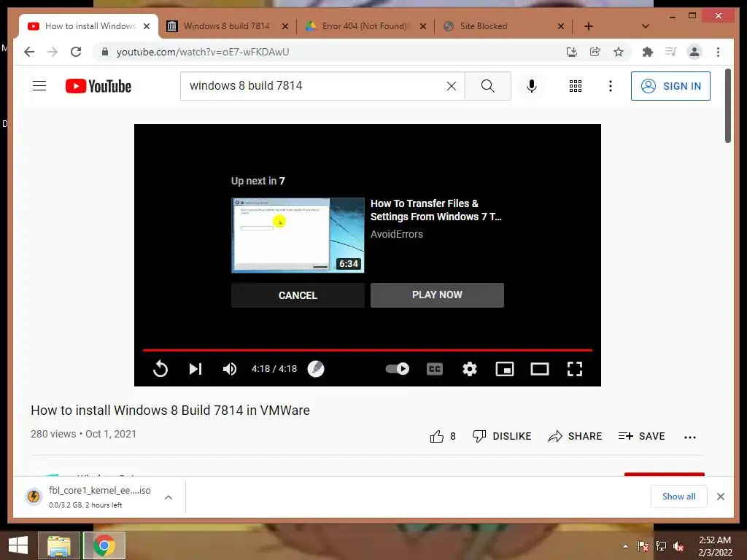Image resolution: width=747 pixels, height=560 pixels.
Task: Show hidden system tray icons
Action: (625, 546)
